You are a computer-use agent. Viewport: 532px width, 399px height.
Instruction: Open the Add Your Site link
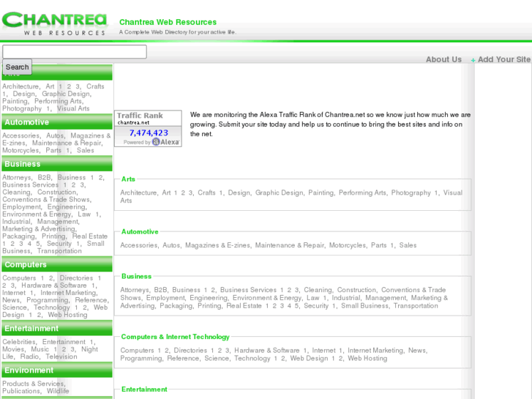504,59
